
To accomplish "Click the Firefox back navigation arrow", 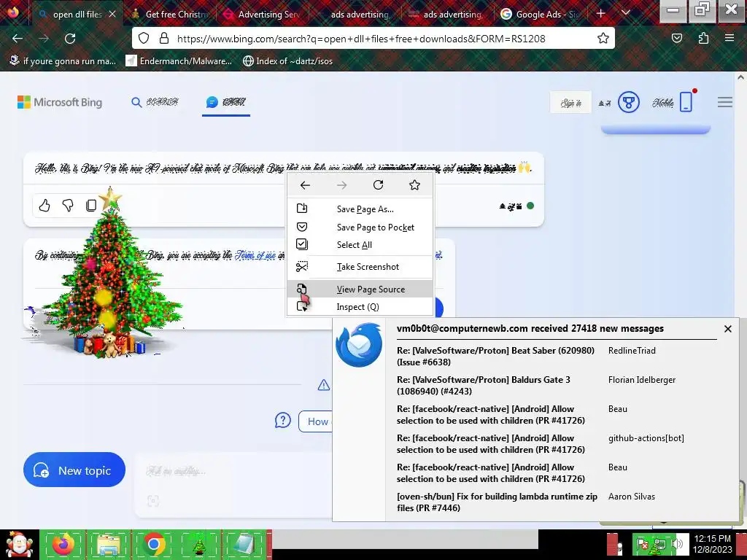I will pos(18,39).
